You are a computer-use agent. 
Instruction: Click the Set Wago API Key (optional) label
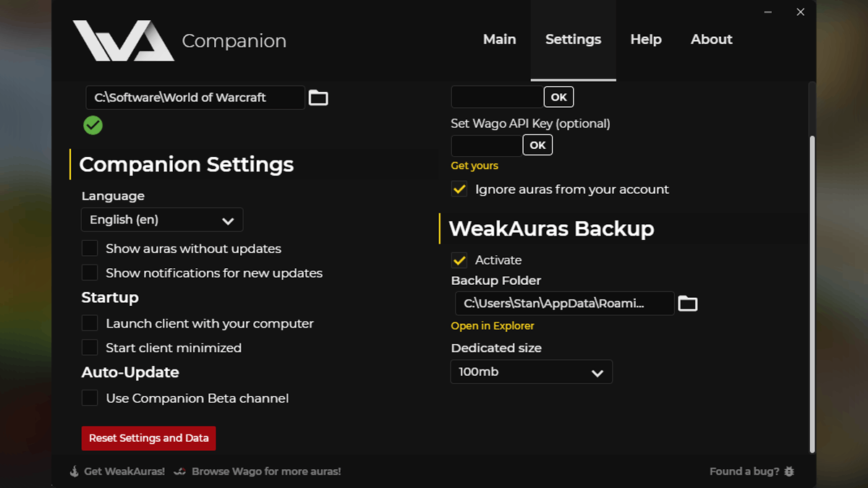[x=531, y=124]
